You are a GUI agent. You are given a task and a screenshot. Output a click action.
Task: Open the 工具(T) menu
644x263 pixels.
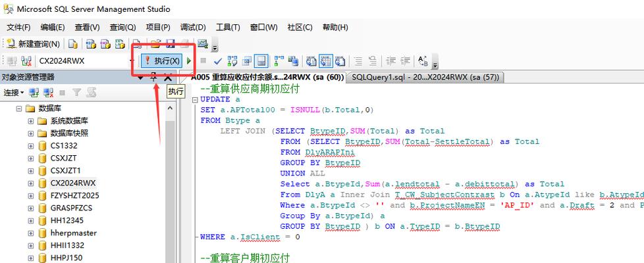coord(228,28)
